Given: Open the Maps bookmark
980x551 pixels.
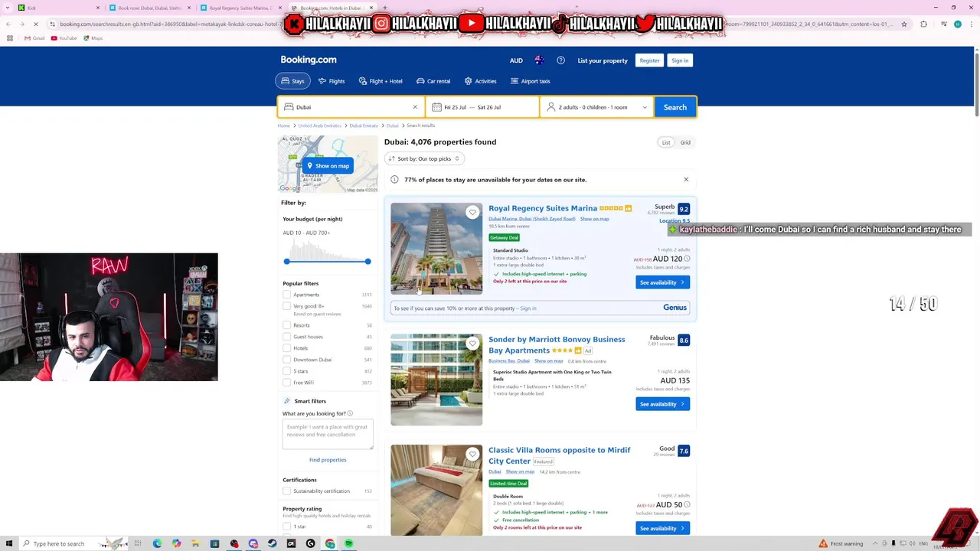Looking at the screenshot, I should pos(93,38).
